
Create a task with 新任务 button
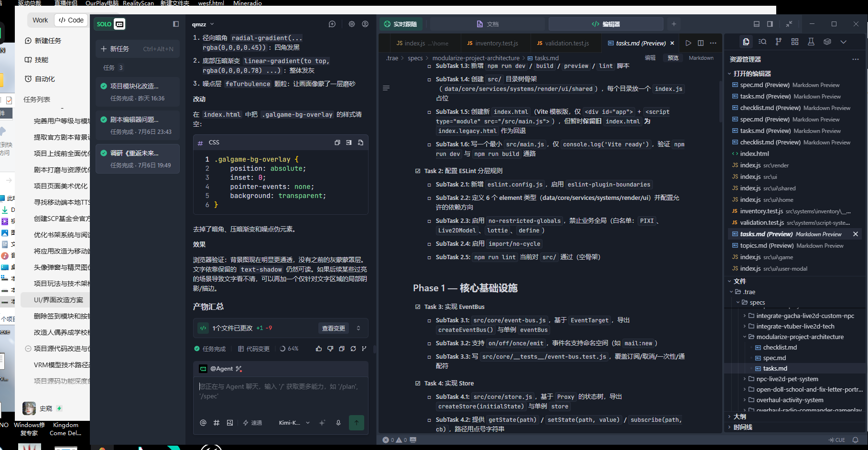coord(138,49)
